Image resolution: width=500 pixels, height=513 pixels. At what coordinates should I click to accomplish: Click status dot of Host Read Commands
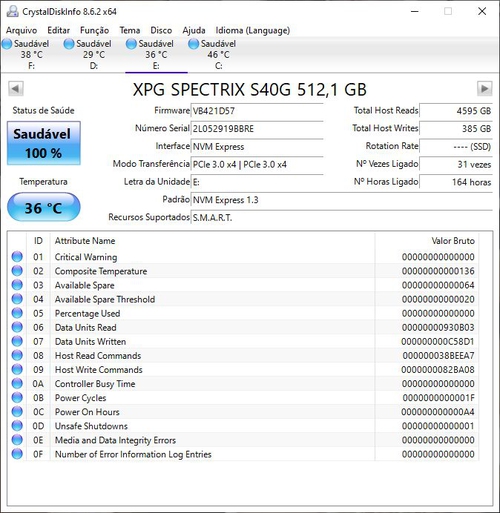(x=17, y=355)
